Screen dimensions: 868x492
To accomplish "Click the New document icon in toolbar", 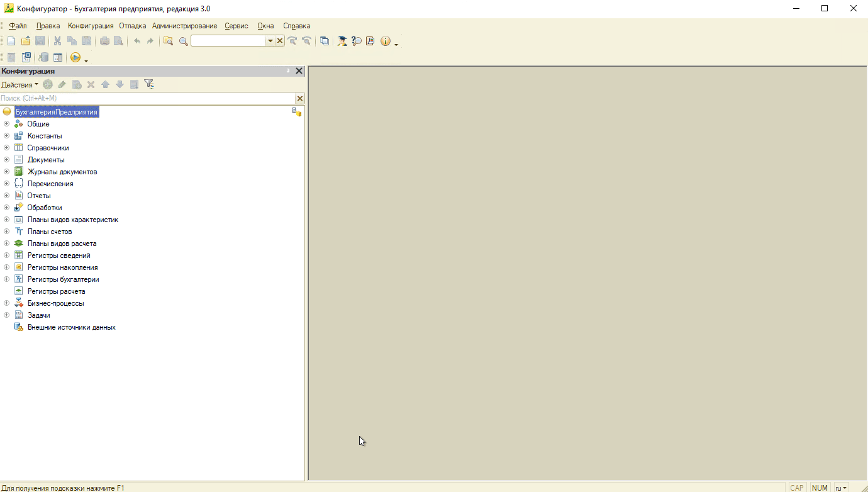I will (11, 41).
